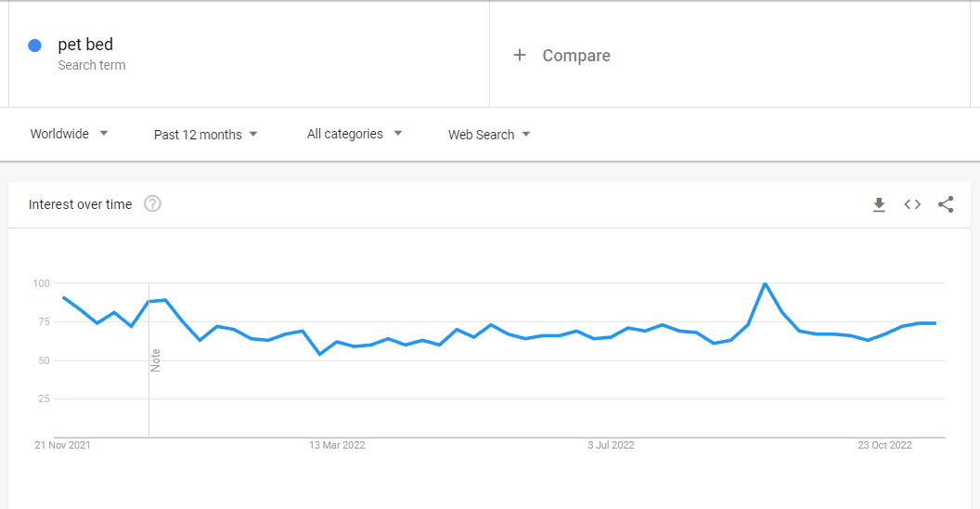Open the Worldwide region dropdown

pyautogui.click(x=69, y=134)
